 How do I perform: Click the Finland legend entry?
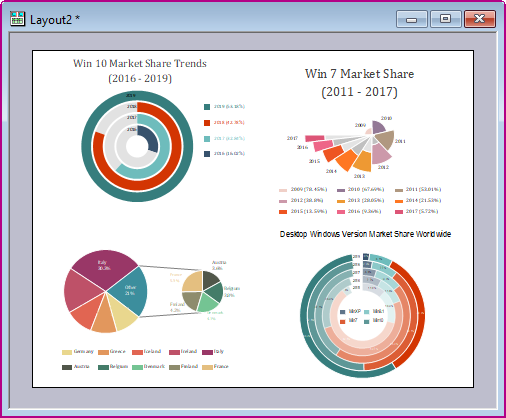[183, 367]
